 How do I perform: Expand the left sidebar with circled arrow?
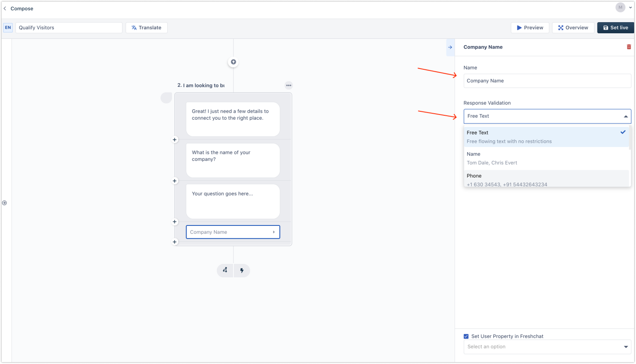4,203
